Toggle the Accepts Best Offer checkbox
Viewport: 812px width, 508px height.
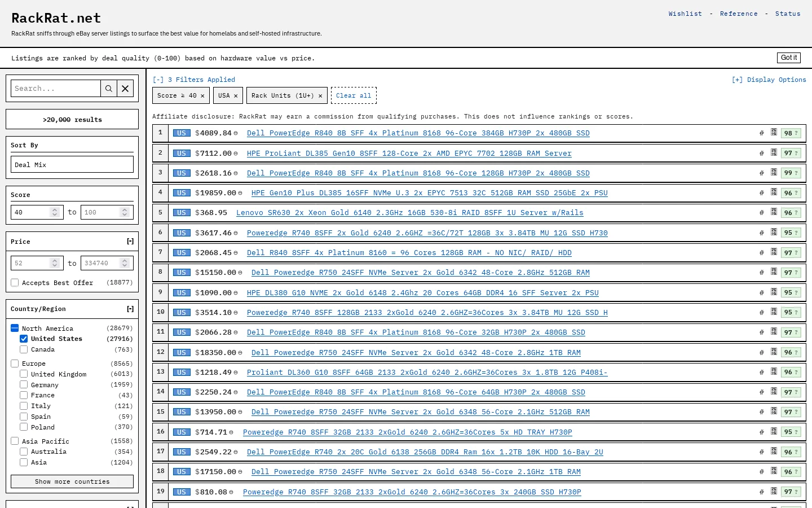(15, 282)
